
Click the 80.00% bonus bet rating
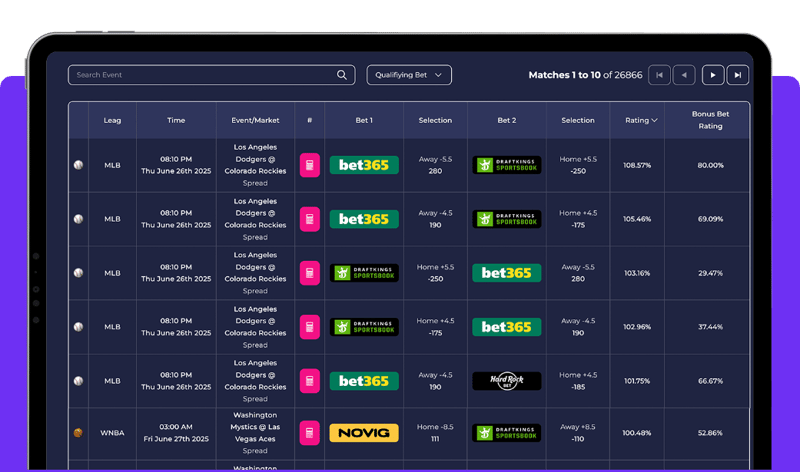tap(710, 165)
